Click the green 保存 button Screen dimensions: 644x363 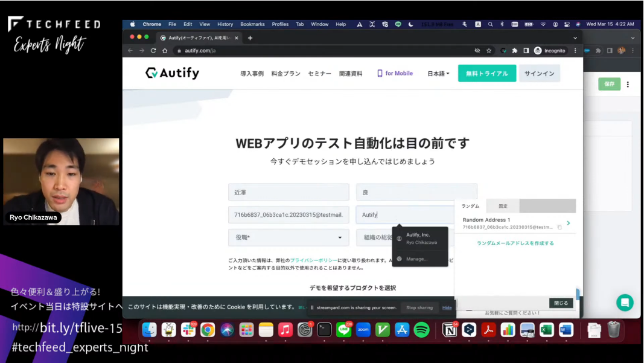coord(609,84)
